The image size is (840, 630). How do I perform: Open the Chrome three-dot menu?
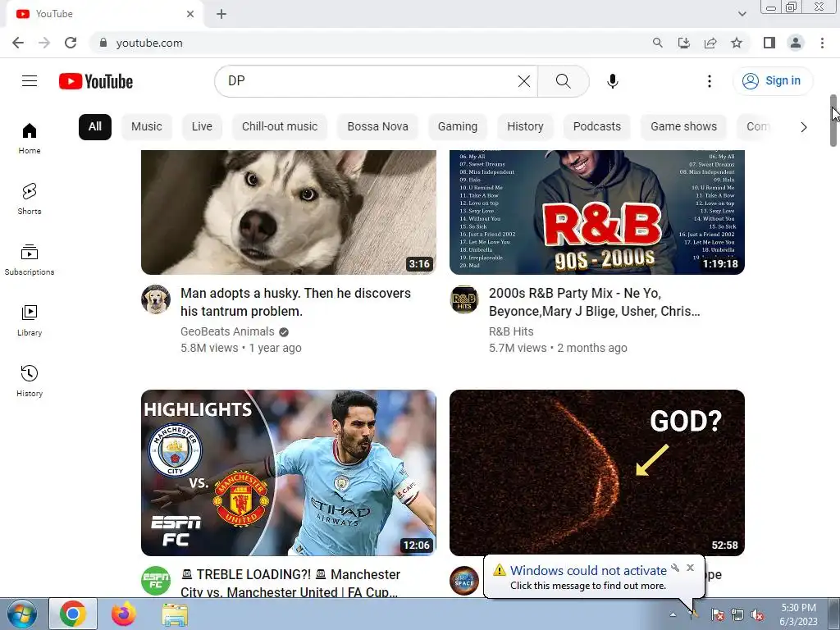point(822,43)
